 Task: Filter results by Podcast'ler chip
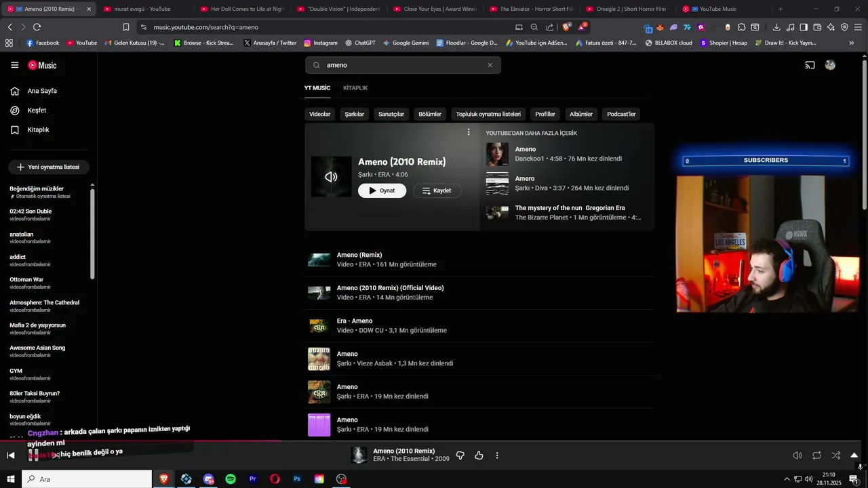point(621,114)
